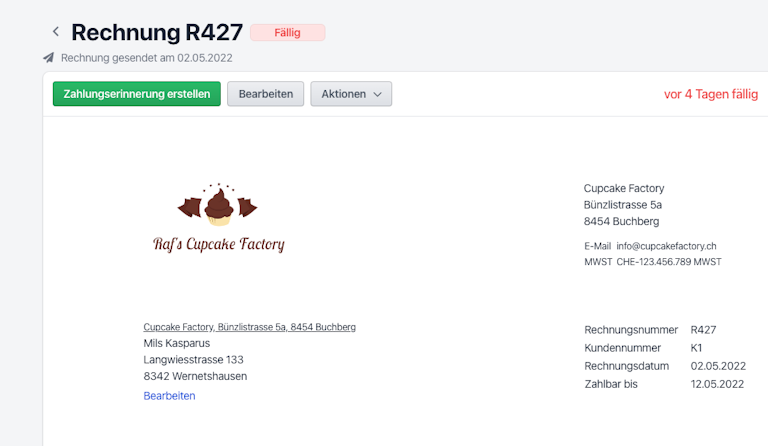Click the 'Rechnungsdatum' label

626,366
